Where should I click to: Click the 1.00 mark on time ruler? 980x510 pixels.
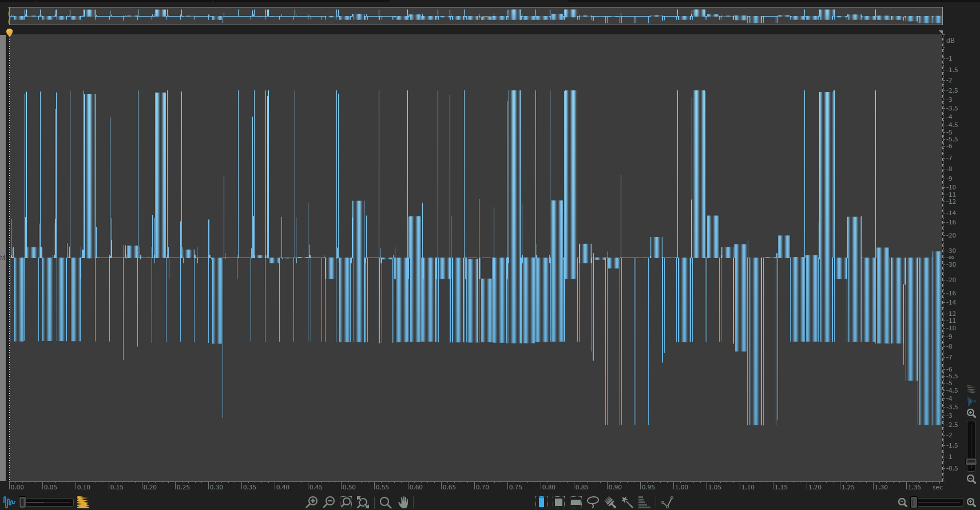[681, 487]
